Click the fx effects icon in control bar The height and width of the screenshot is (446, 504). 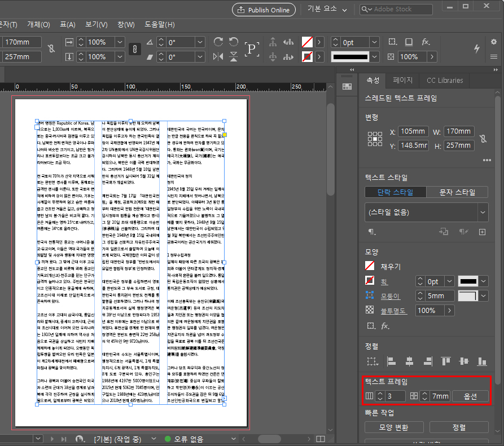point(426,42)
